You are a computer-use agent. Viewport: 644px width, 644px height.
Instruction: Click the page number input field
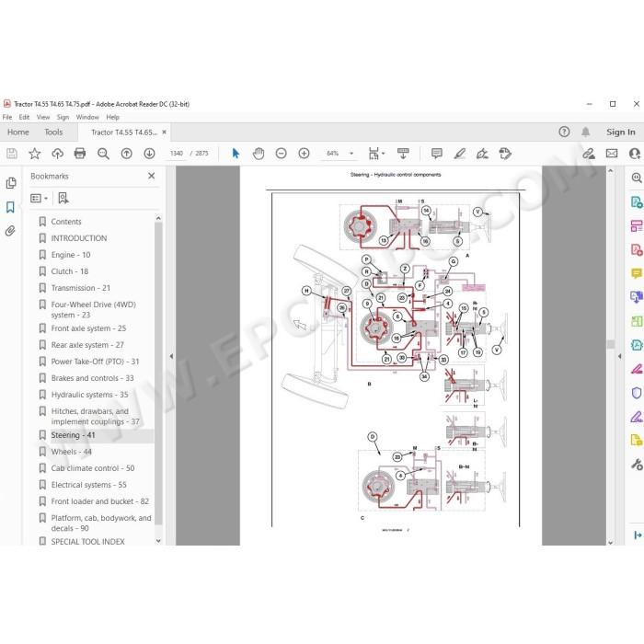coord(177,154)
